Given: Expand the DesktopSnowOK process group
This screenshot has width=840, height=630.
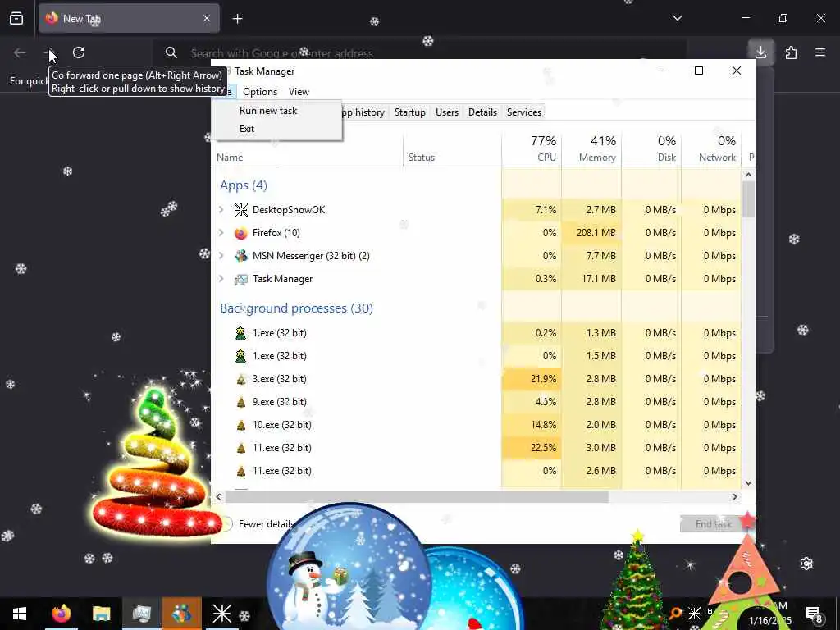Looking at the screenshot, I should point(221,209).
